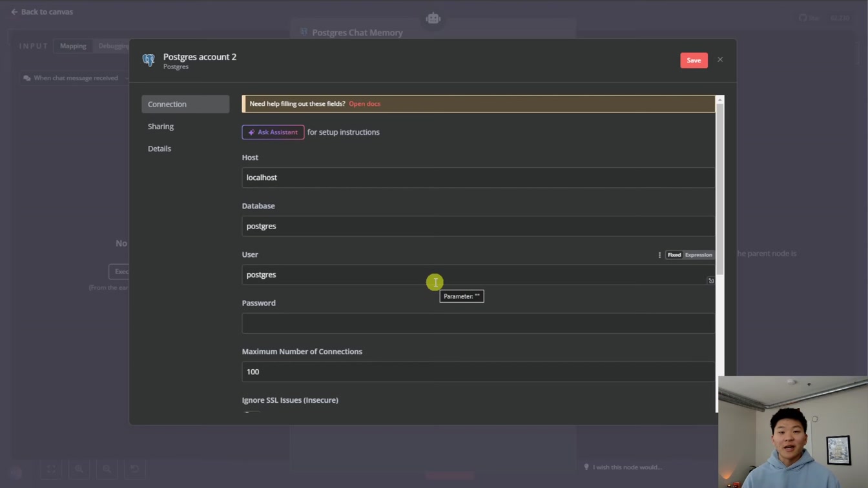This screenshot has height=488, width=868.
Task: Click the Postgres account 2 title
Action: (200, 57)
